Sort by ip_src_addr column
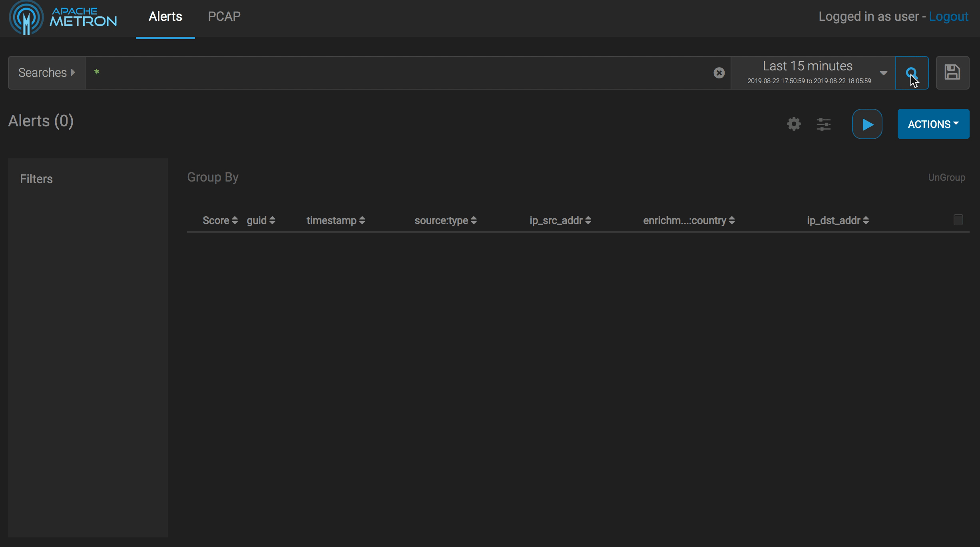The height and width of the screenshot is (547, 980). [588, 220]
